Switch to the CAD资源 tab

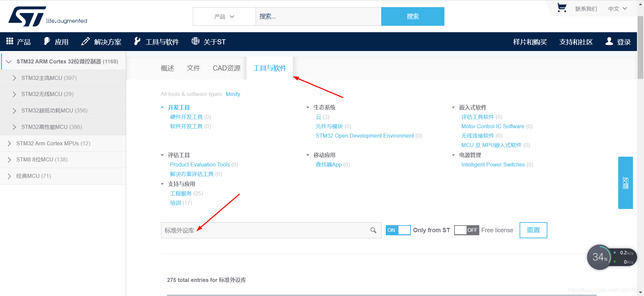[x=227, y=68]
